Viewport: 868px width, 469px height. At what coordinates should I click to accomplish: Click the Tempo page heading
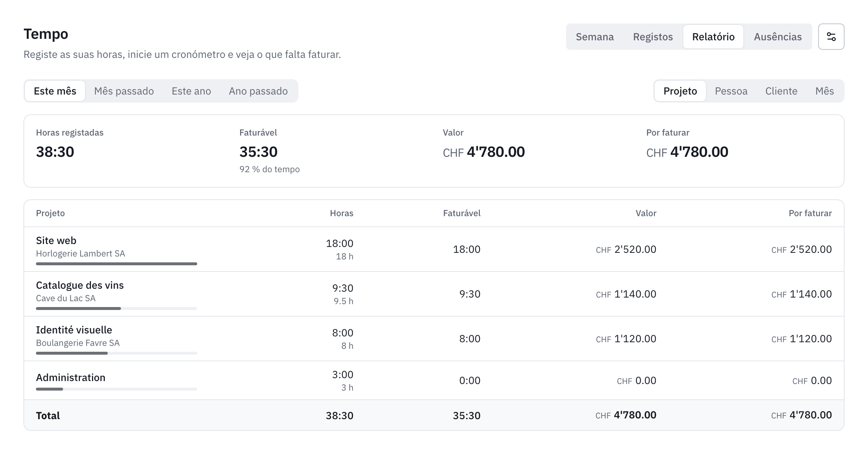click(x=46, y=34)
